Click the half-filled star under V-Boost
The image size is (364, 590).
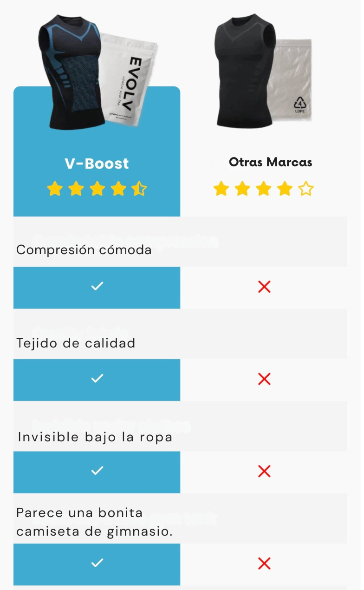click(139, 189)
